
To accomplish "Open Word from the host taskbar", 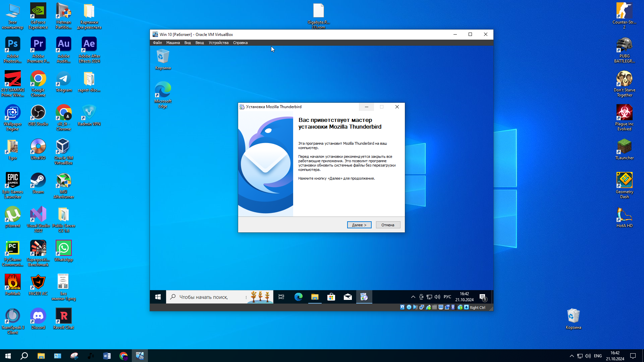I will 107,356.
